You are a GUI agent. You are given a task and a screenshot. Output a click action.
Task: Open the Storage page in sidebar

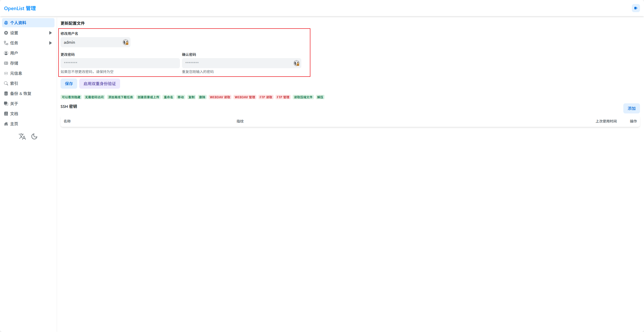[x=14, y=63]
